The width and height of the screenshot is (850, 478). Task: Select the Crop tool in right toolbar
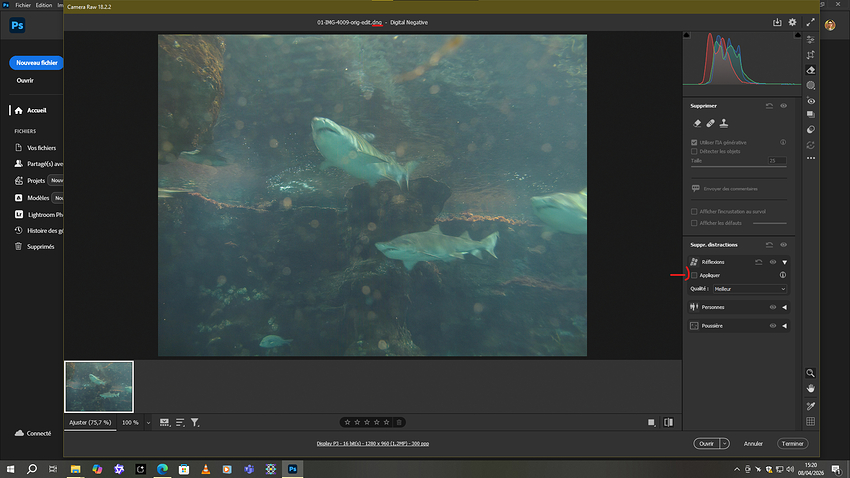pyautogui.click(x=811, y=54)
